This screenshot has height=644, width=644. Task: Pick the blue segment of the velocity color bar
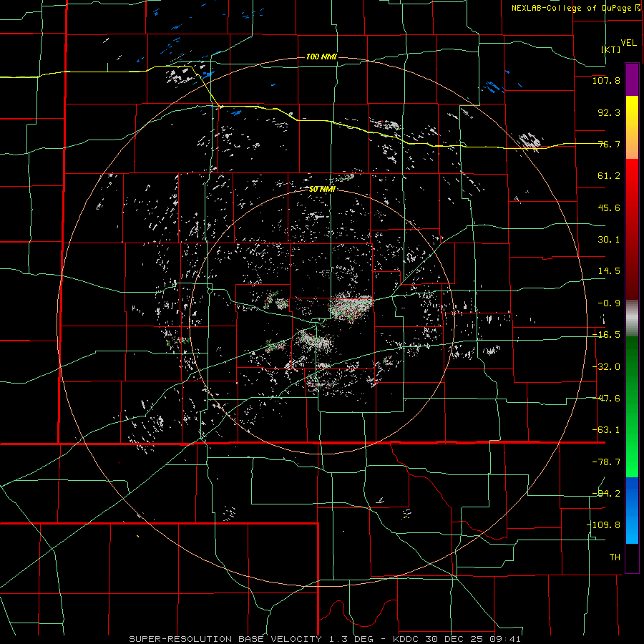[632, 510]
